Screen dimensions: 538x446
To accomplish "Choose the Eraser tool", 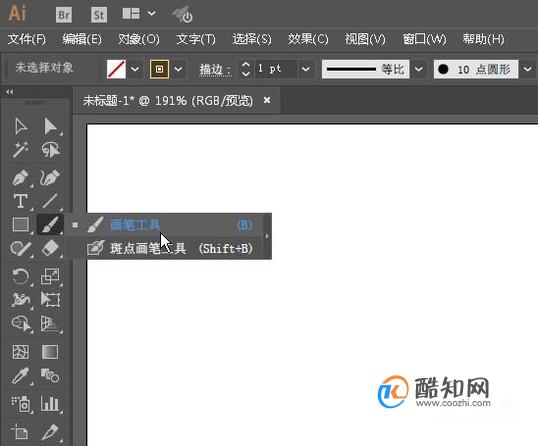I will coord(51,248).
